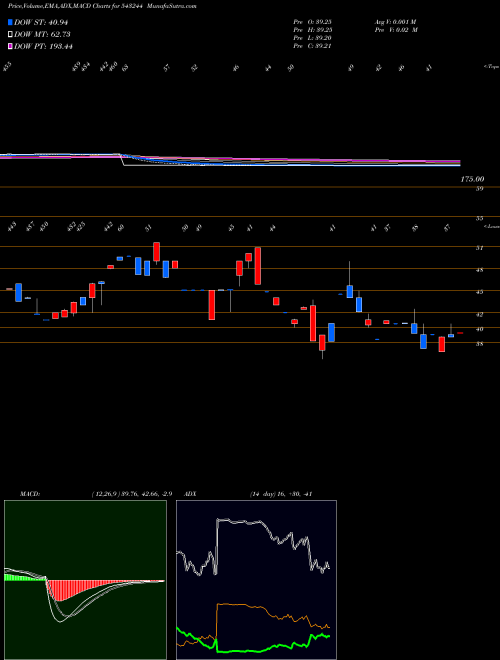
Task: Click the white DOW MT legend swatch
Action: [10, 35]
